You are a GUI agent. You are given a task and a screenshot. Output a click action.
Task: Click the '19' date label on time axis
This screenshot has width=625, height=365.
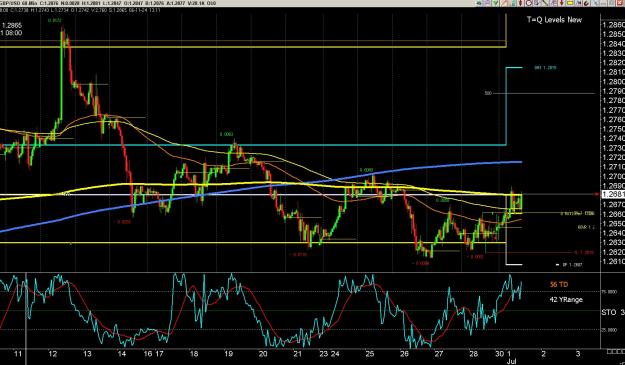[x=228, y=354]
